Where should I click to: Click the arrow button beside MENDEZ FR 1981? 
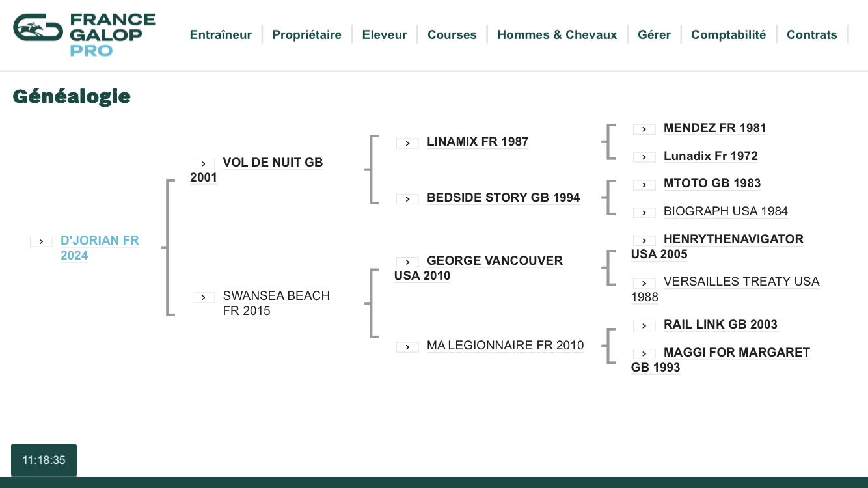(644, 129)
